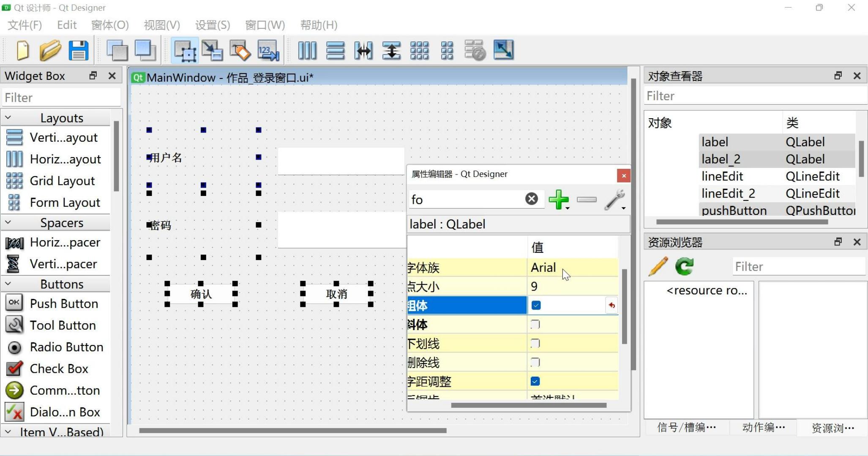Click the property editor vertical scrollbar
This screenshot has height=456, width=868.
pyautogui.click(x=624, y=307)
